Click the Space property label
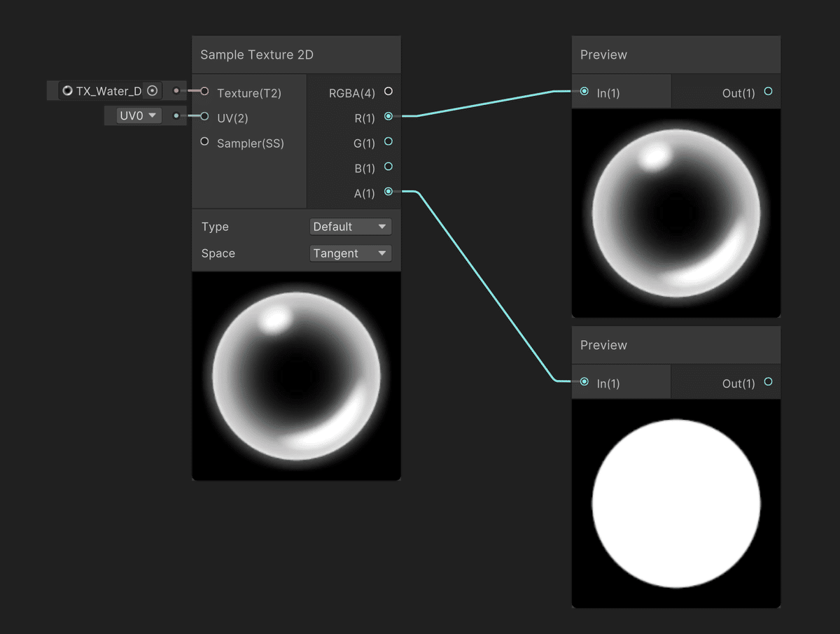The width and height of the screenshot is (840, 634). tap(218, 253)
